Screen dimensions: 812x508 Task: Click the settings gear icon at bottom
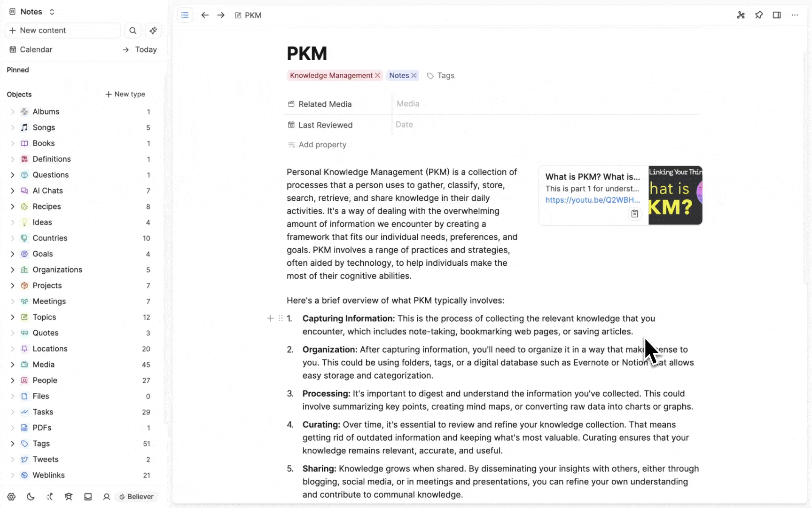(12, 497)
